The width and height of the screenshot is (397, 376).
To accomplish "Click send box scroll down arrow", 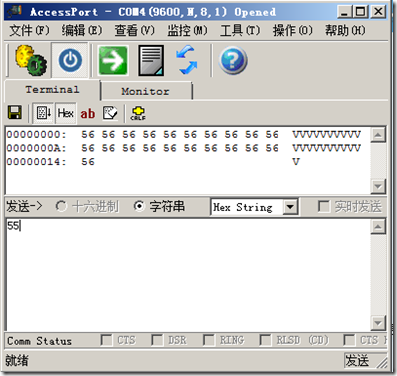I will 378,323.
